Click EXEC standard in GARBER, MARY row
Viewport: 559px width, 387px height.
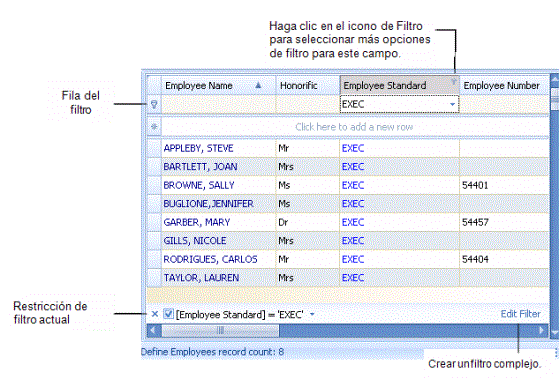pyautogui.click(x=353, y=222)
